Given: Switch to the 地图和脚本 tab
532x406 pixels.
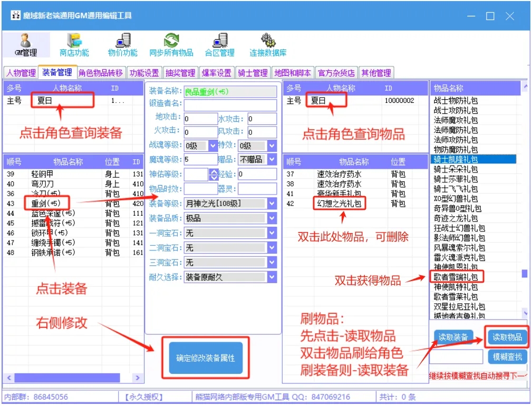Looking at the screenshot, I should click(293, 73).
